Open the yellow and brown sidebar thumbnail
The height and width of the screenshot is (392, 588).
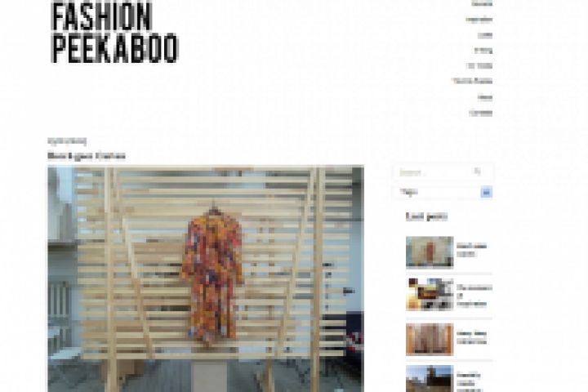pos(430,295)
